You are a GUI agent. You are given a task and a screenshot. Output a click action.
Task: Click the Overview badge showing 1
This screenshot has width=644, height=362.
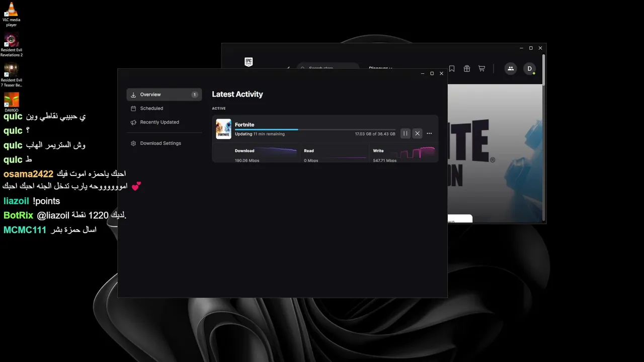(195, 95)
